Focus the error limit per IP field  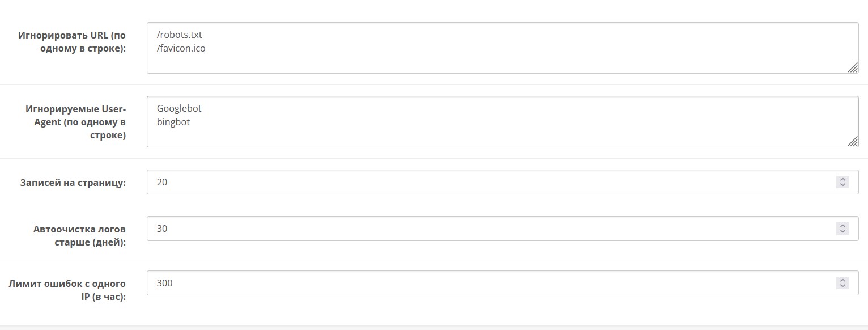pyautogui.click(x=487, y=283)
